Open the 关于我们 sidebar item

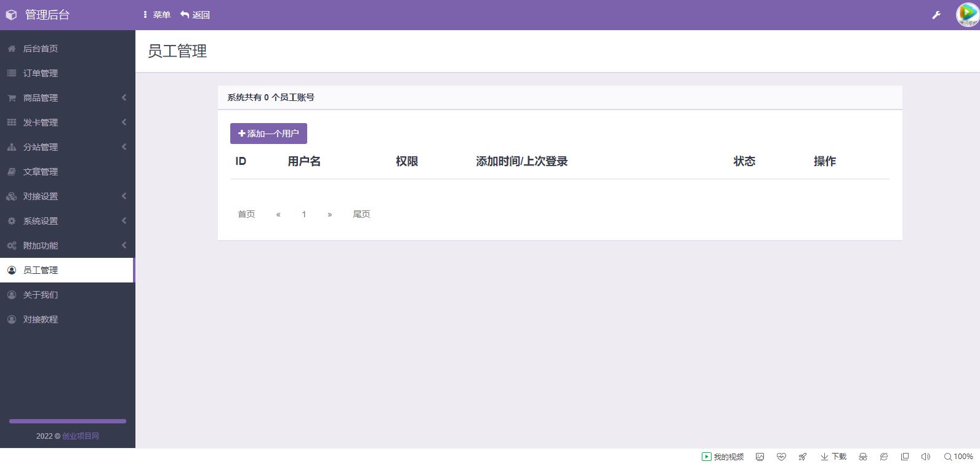[x=41, y=295]
